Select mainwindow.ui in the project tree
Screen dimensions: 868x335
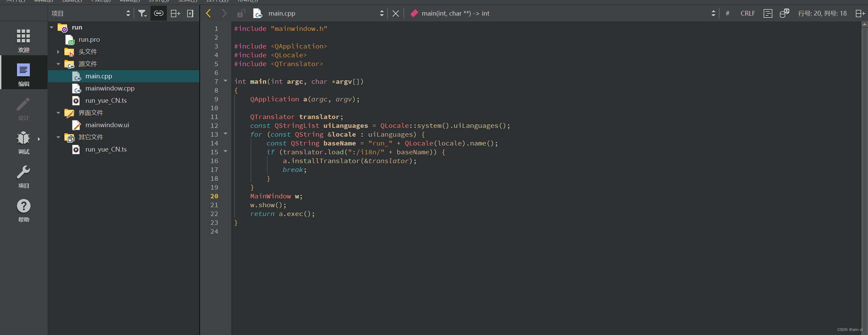(107, 125)
